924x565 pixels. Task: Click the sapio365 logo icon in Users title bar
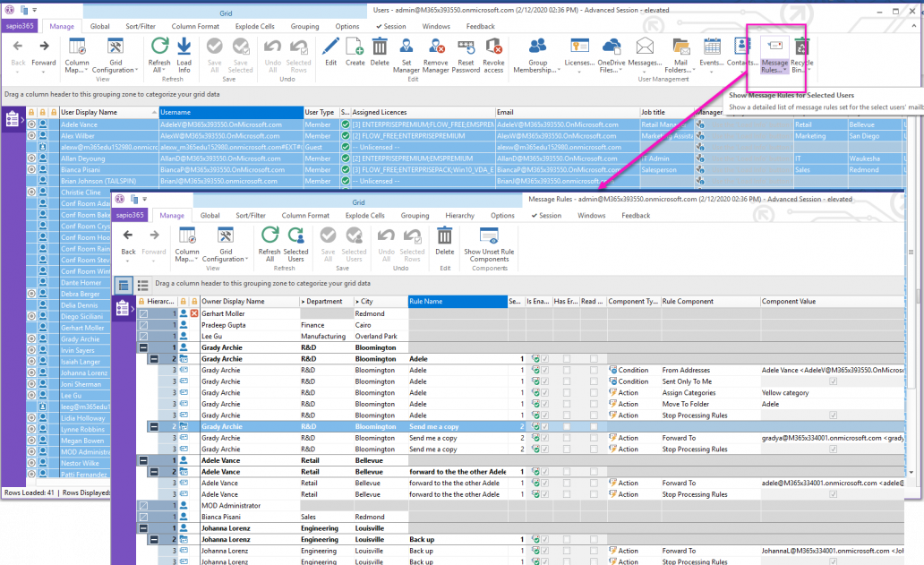10,10
